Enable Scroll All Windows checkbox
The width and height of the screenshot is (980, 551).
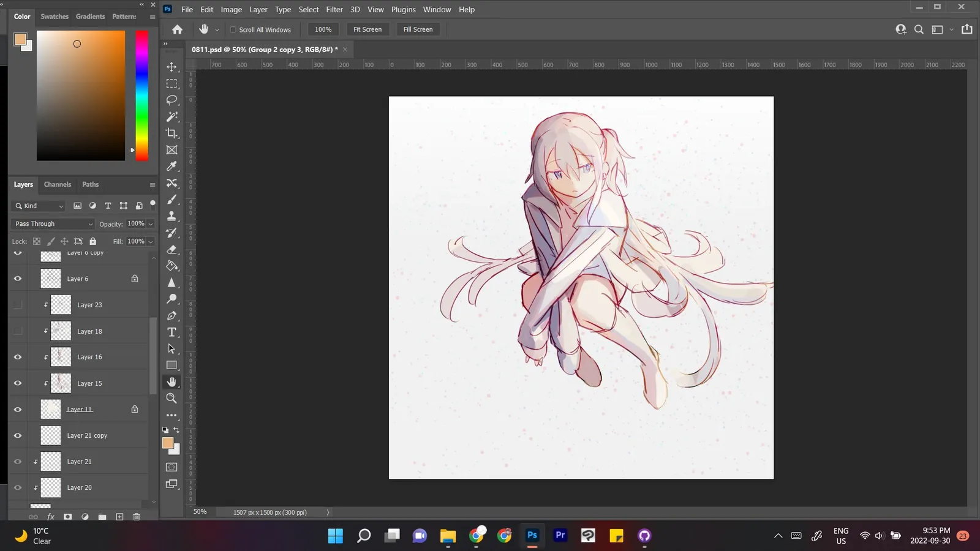pyautogui.click(x=233, y=29)
